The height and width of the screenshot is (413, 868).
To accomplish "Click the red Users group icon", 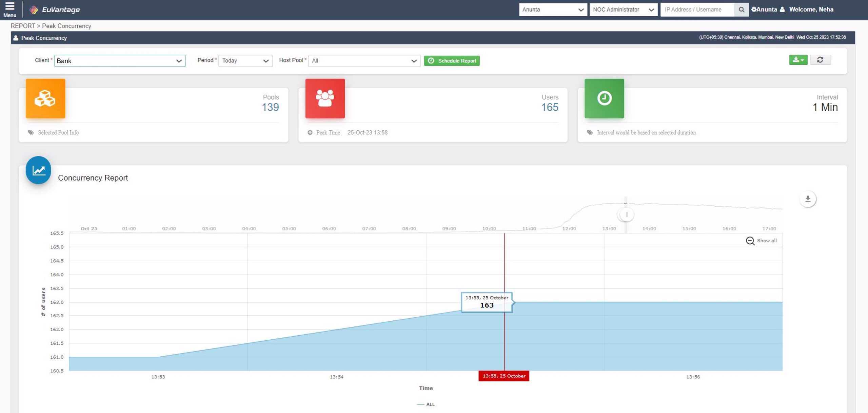I will [325, 98].
